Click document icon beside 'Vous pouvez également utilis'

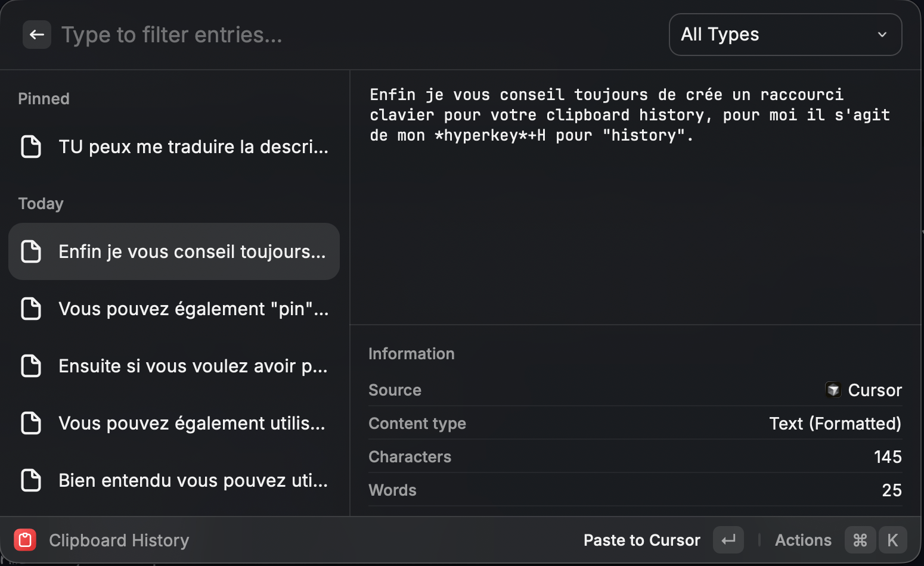click(x=31, y=423)
